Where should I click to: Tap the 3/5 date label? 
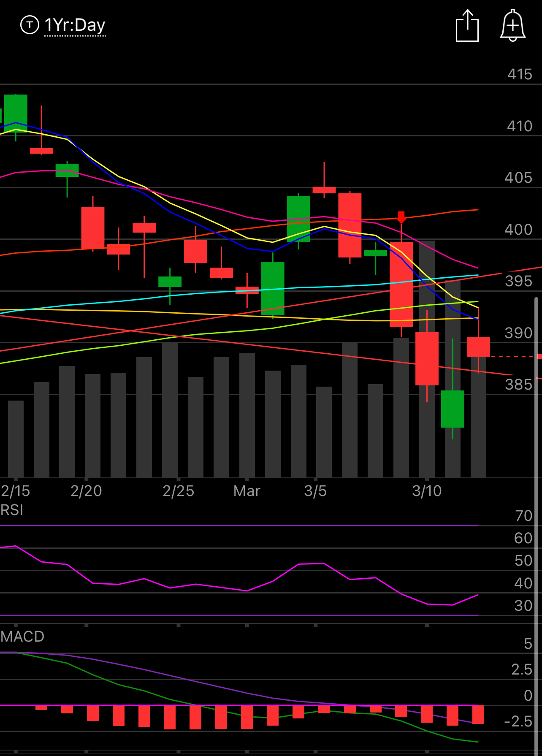tap(315, 491)
